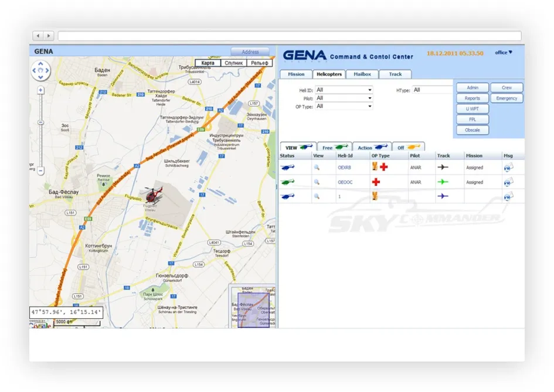Click the map zoom slider handle
This screenshot has width=554, height=392.
point(40,122)
